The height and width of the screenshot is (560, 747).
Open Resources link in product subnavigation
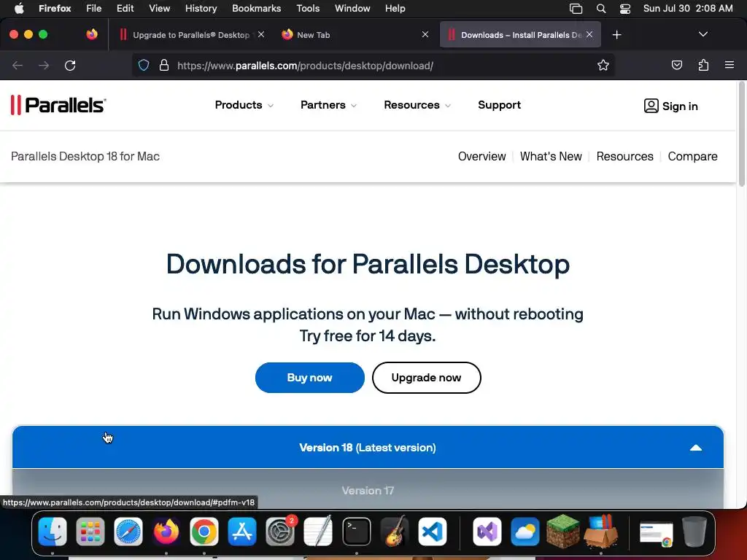(x=624, y=156)
